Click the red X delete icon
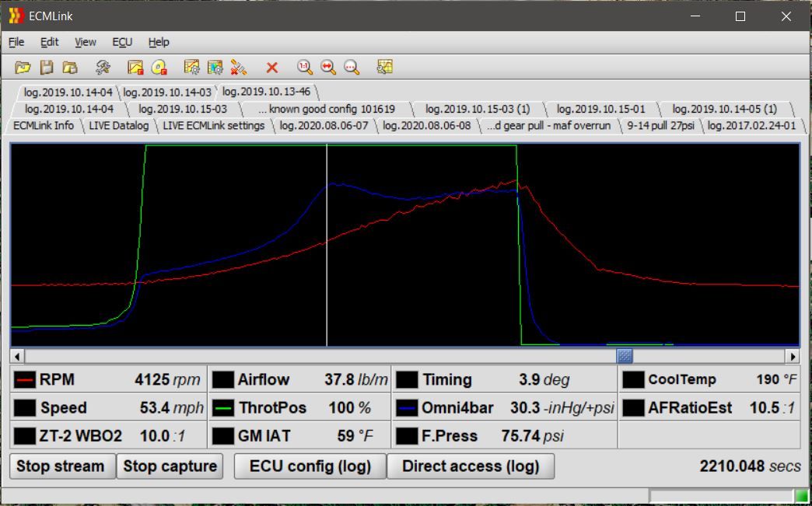This screenshot has height=506, width=812. 272,68
